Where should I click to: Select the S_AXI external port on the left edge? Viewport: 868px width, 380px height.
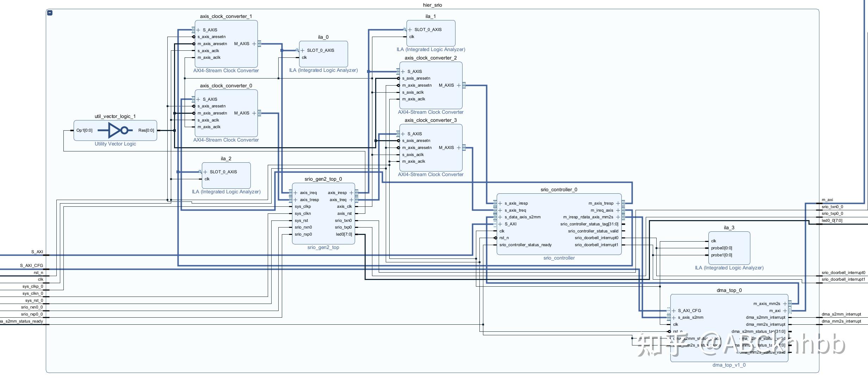[37, 251]
